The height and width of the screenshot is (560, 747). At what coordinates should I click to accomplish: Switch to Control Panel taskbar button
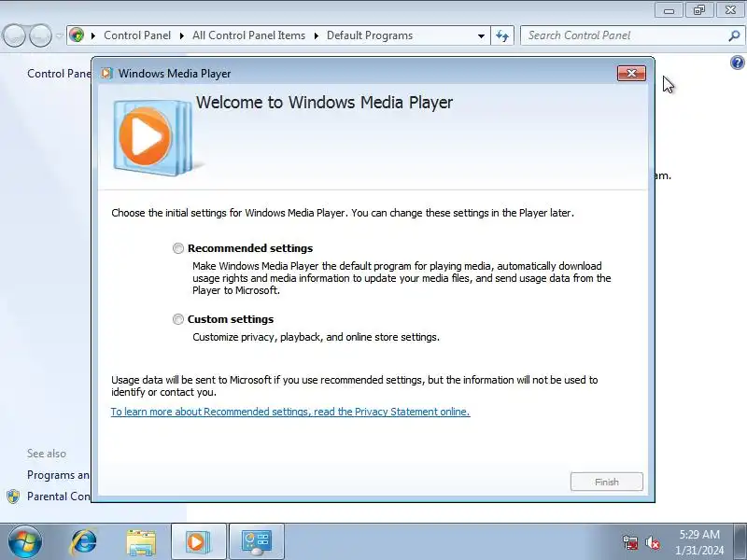pyautogui.click(x=257, y=542)
